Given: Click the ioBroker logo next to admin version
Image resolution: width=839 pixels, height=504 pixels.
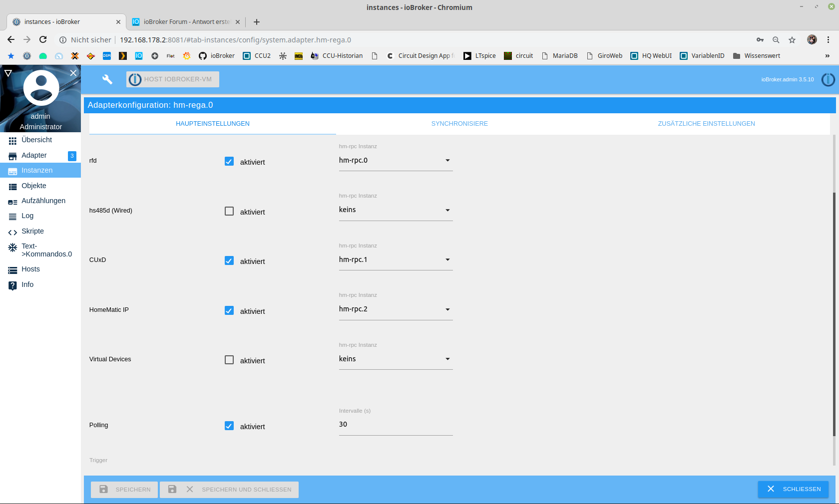Looking at the screenshot, I should (x=828, y=79).
